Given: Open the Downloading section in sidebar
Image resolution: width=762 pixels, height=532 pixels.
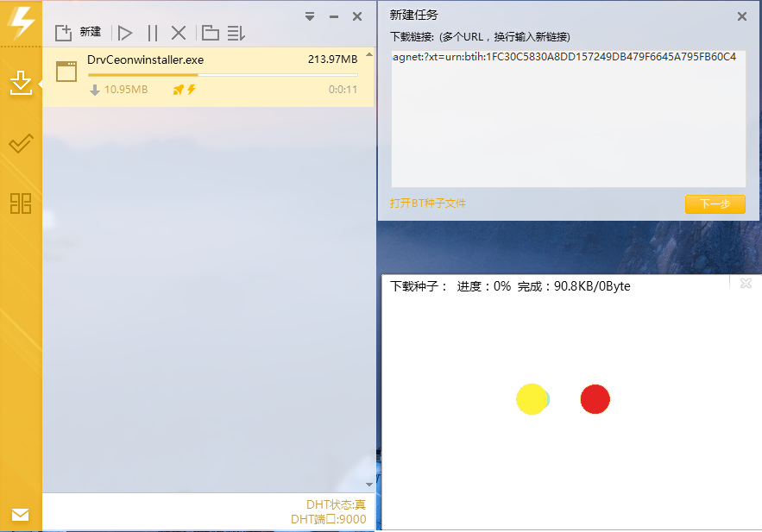Looking at the screenshot, I should click(21, 83).
